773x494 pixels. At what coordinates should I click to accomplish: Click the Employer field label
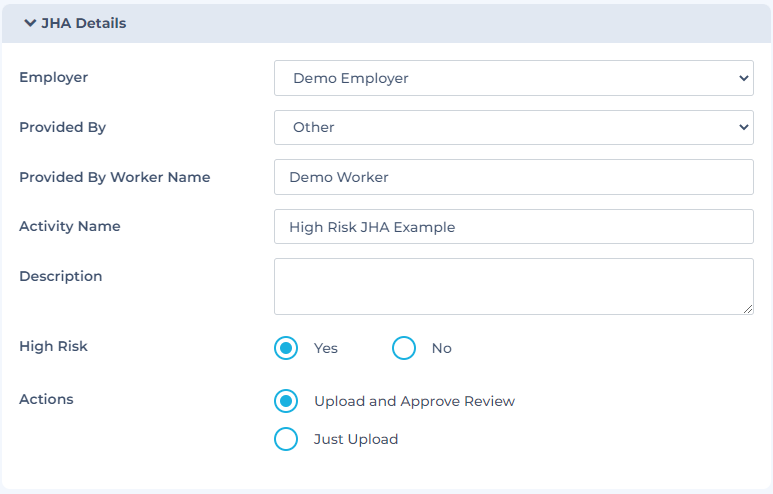54,77
